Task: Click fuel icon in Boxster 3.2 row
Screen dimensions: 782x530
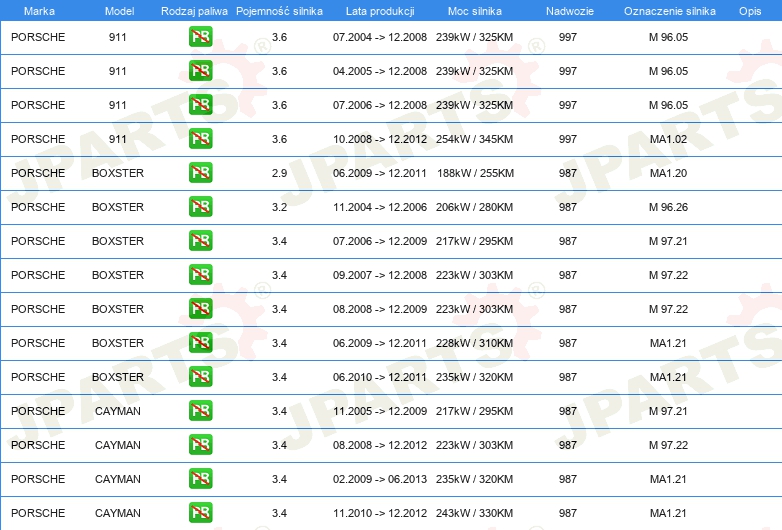Action: coord(200,206)
